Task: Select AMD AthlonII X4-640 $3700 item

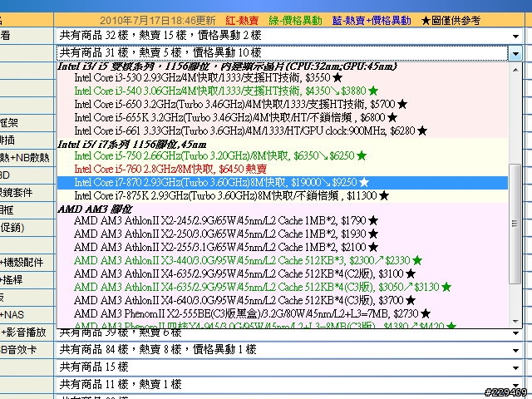Action: pos(283,300)
